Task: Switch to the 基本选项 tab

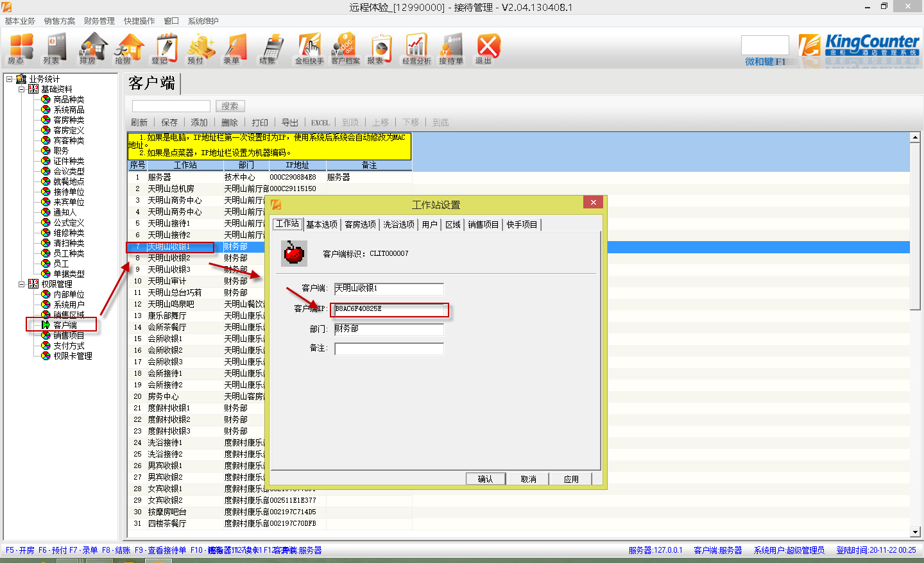Action: click(x=321, y=224)
